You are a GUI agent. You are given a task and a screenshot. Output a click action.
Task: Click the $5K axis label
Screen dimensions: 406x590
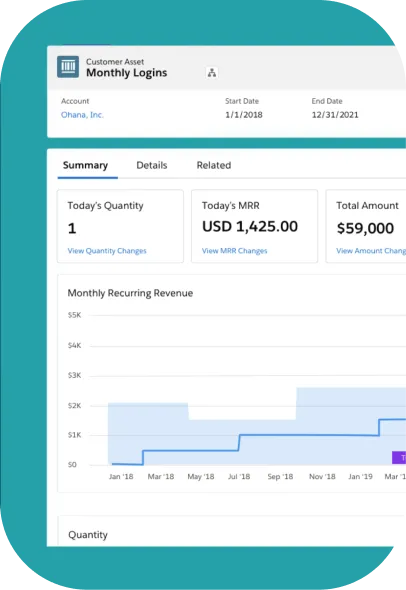point(74,315)
